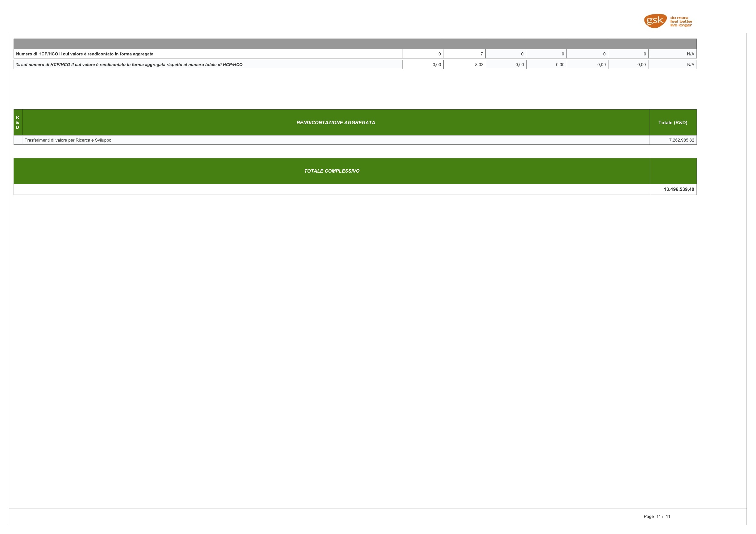Click the N/A cell in the Numero row

(x=690, y=54)
